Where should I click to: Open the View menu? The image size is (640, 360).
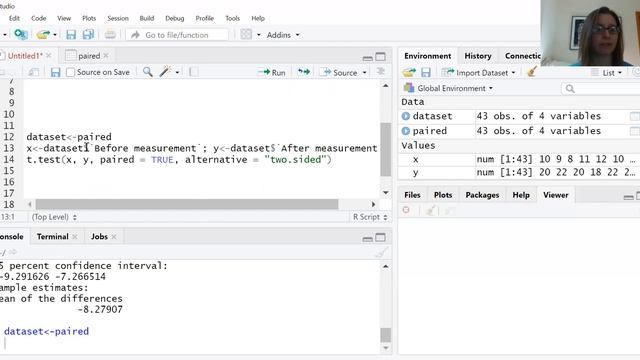point(64,18)
